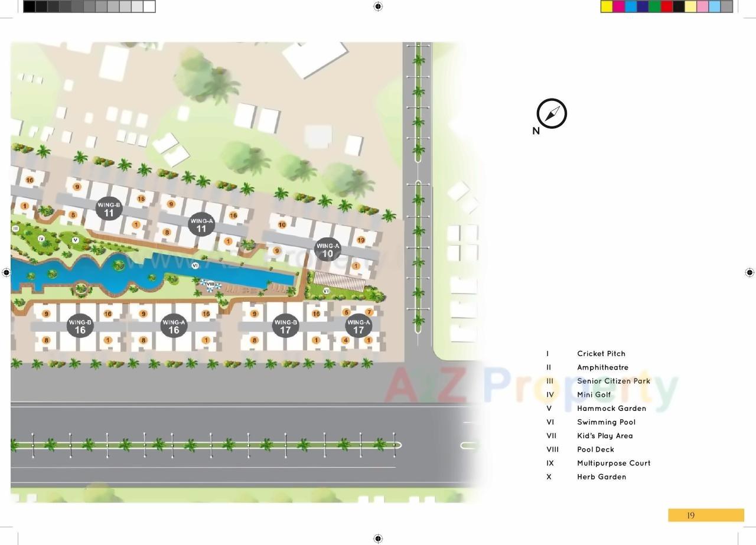Select the Herb Garden legend entry
Screen dimensions: 756x545
[602, 477]
